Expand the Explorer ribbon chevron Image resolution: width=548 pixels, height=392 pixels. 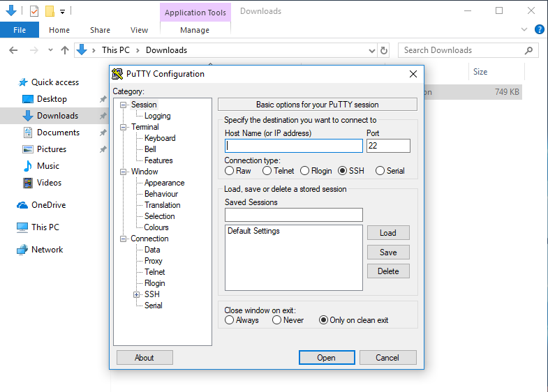click(x=524, y=30)
